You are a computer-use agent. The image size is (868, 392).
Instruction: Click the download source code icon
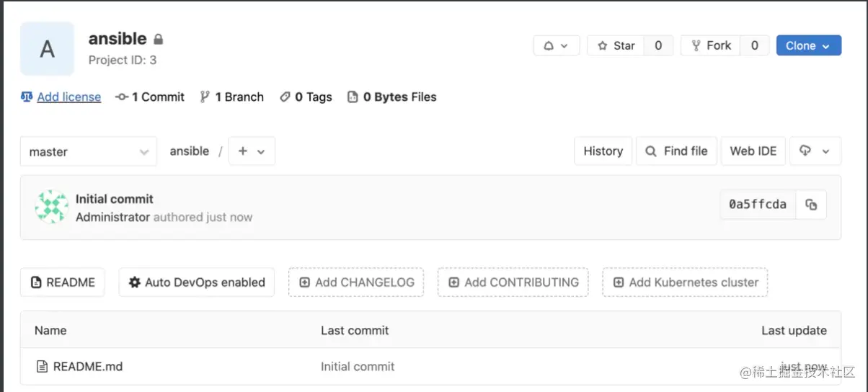point(815,151)
